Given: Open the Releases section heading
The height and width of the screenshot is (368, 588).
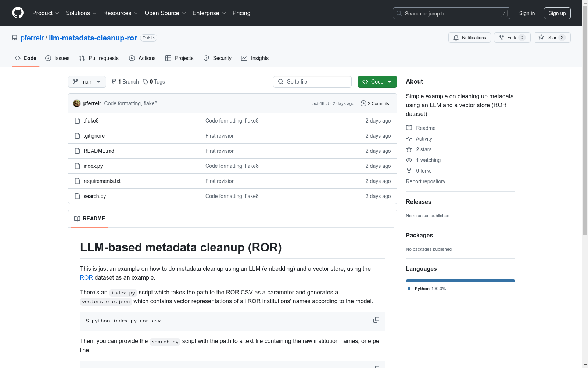Looking at the screenshot, I should pos(419,202).
